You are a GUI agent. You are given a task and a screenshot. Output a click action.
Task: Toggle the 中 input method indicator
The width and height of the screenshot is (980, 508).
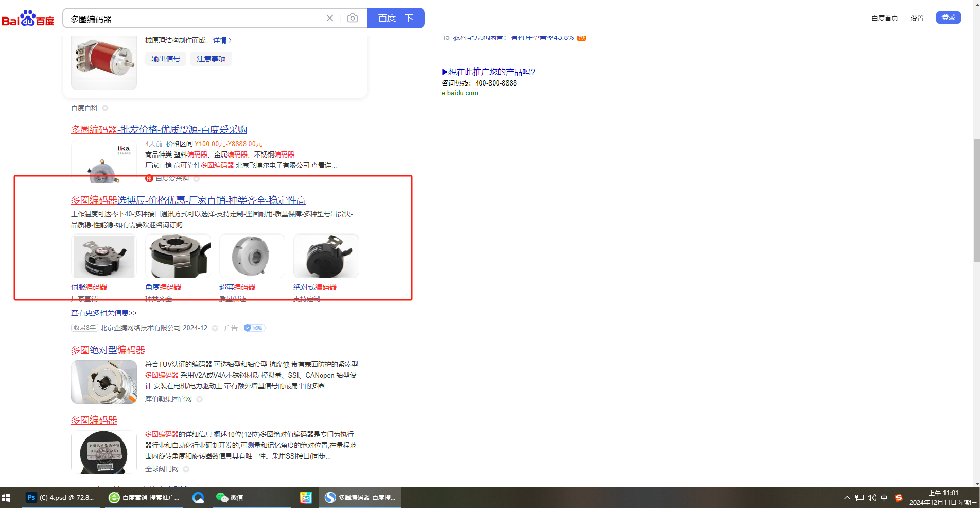(884, 498)
